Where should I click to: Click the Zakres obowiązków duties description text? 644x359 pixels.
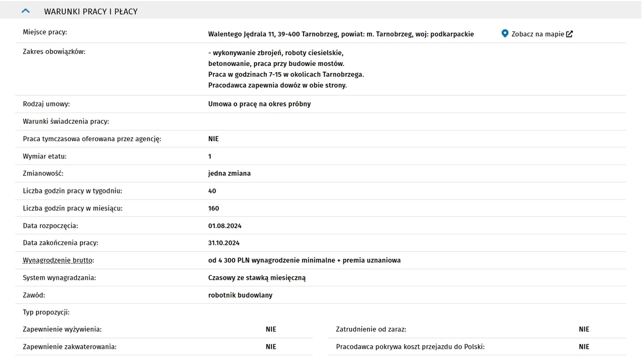[286, 69]
